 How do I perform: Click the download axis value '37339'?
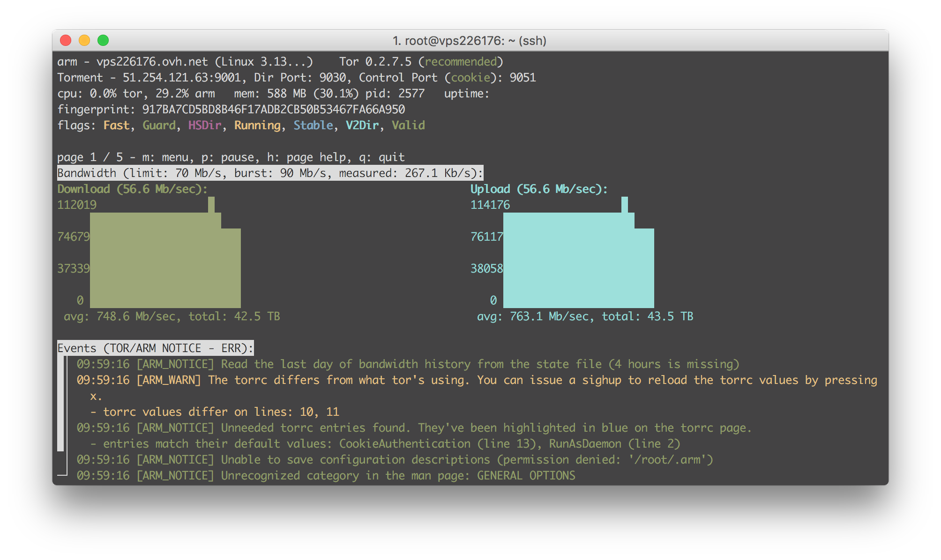(x=74, y=269)
